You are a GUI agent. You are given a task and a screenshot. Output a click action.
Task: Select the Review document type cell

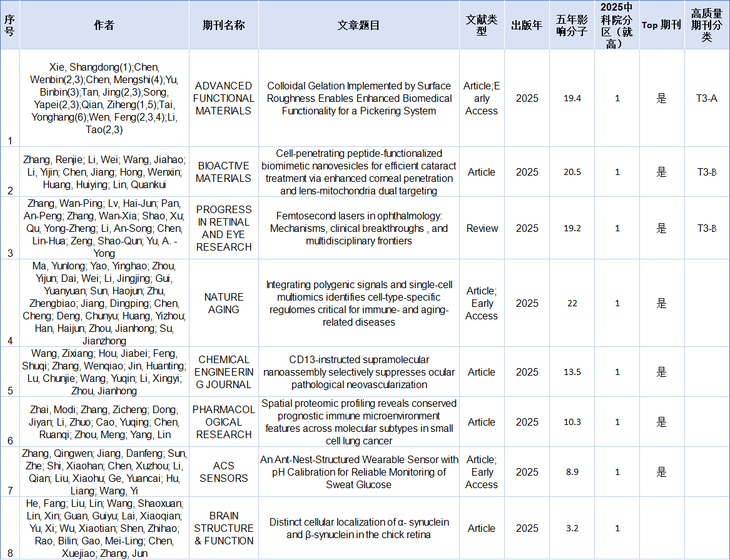pos(481,228)
